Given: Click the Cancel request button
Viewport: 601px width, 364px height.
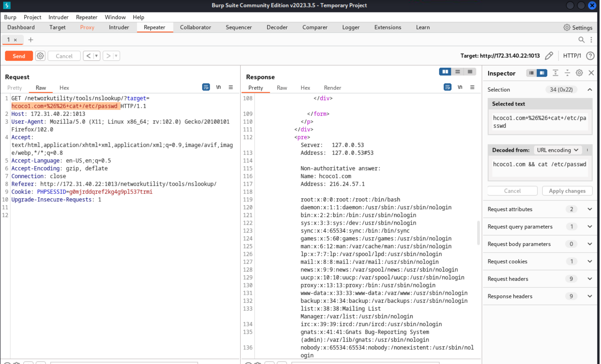Looking at the screenshot, I should 64,56.
